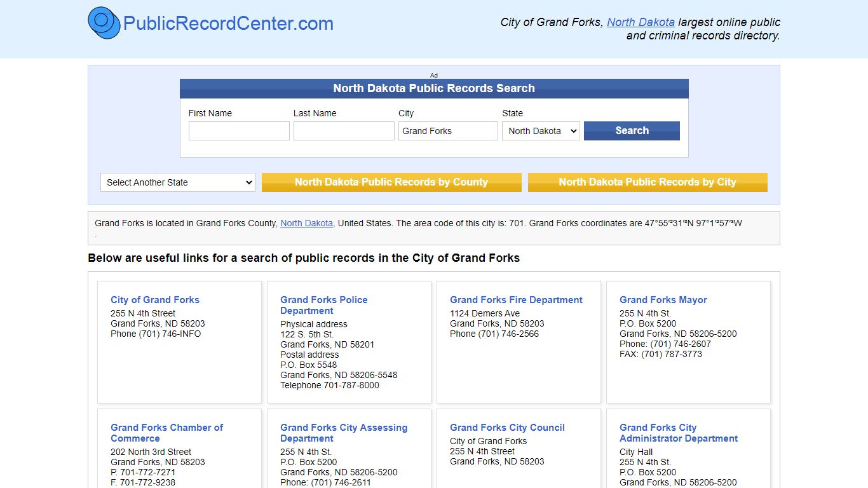Expand the Select Another State dropdown
Screen dimensions: 868x488
[178, 182]
